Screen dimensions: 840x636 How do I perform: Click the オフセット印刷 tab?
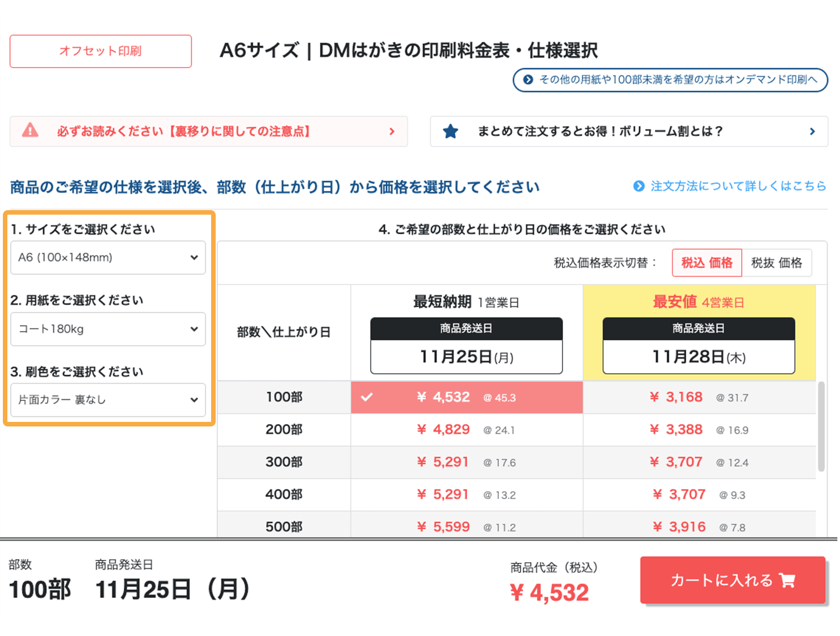[x=100, y=51]
